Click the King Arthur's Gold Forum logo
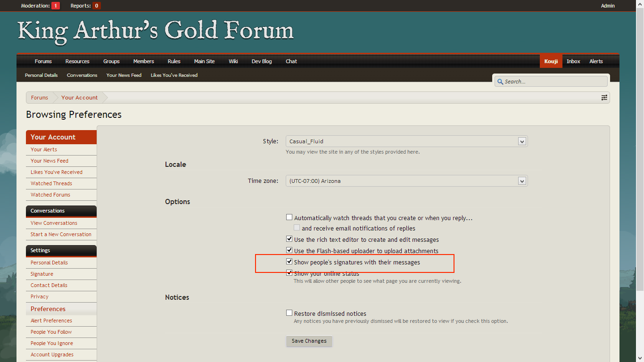Image resolution: width=644 pixels, height=362 pixels. (156, 31)
